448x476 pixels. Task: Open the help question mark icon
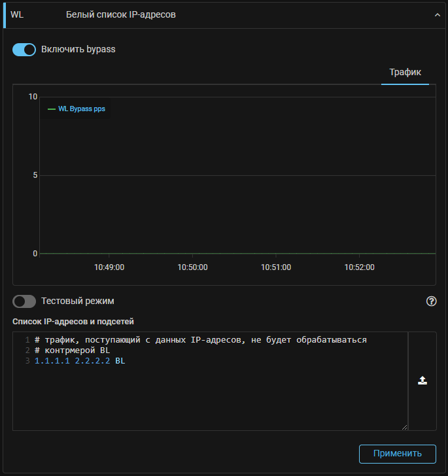(x=431, y=301)
